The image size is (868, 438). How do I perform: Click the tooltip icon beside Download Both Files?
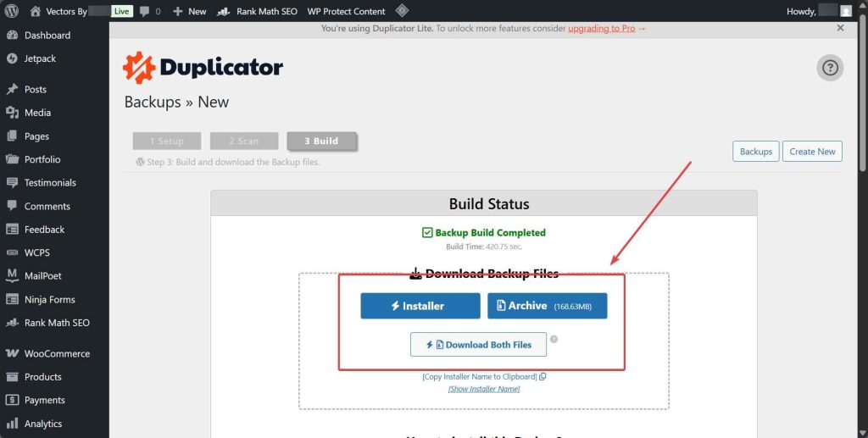[x=554, y=340]
